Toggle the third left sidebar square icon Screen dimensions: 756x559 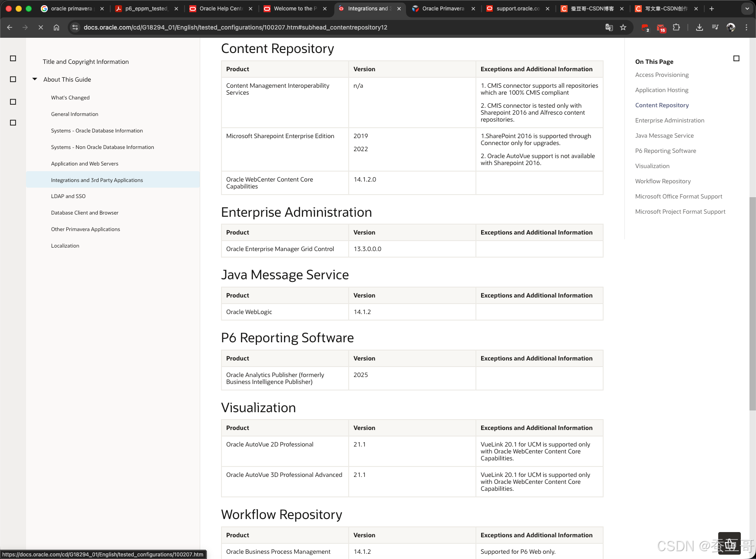[13, 102]
